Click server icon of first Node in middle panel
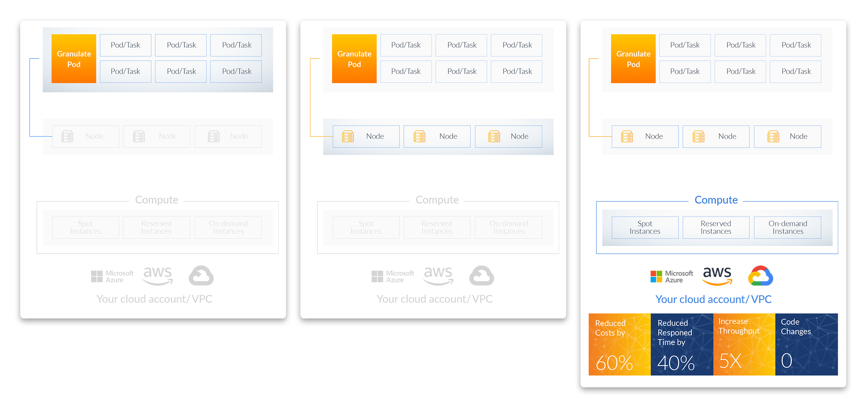 coord(348,137)
